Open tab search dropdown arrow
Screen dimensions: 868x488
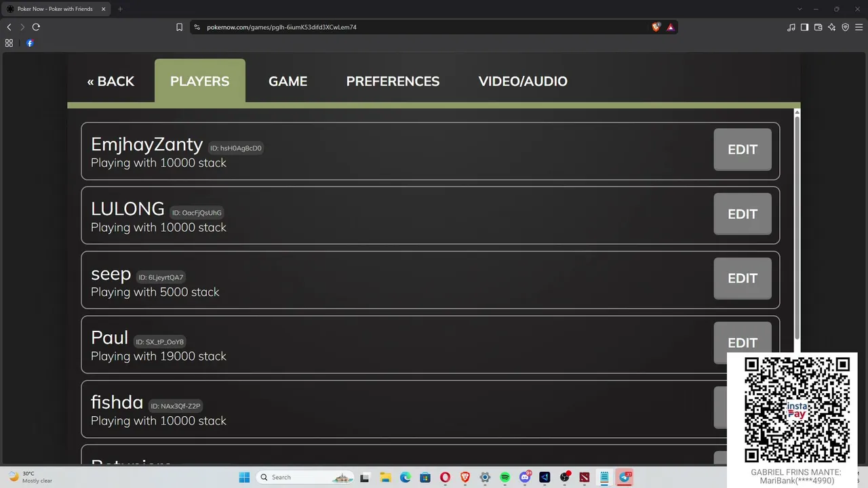click(800, 9)
